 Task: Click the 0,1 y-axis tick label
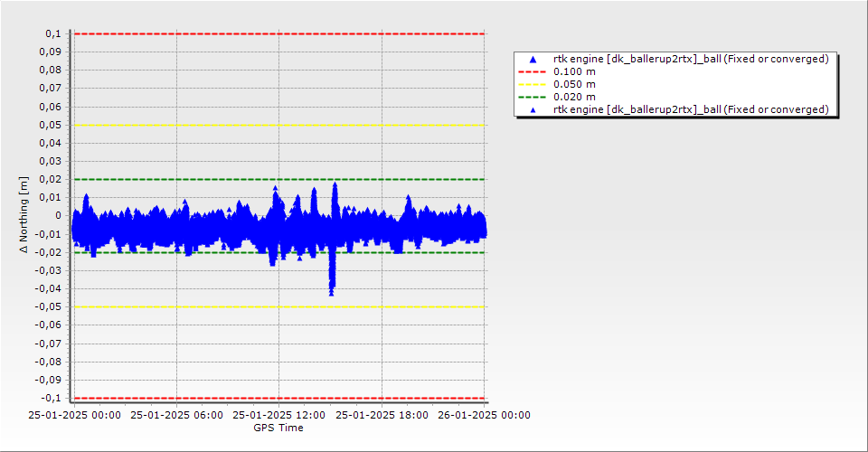[x=53, y=33]
